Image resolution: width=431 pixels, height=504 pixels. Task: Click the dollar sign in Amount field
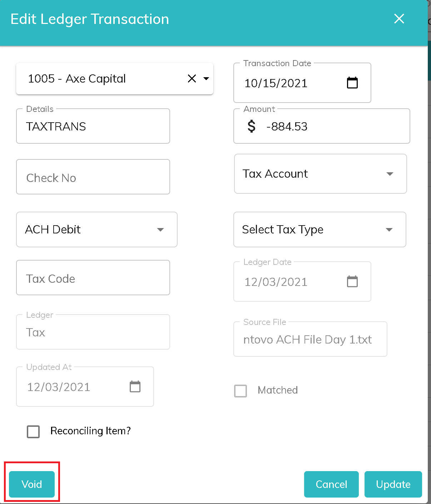(x=252, y=127)
